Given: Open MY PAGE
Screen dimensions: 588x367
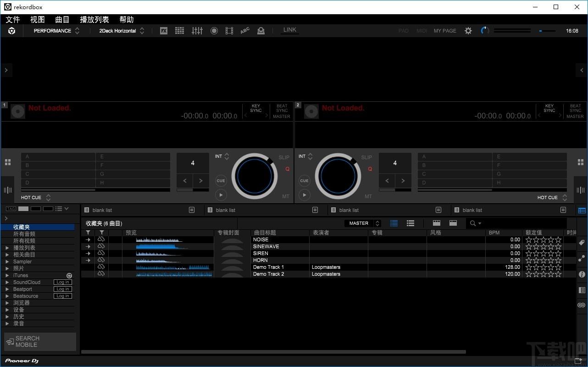Looking at the screenshot, I should pyautogui.click(x=445, y=31).
